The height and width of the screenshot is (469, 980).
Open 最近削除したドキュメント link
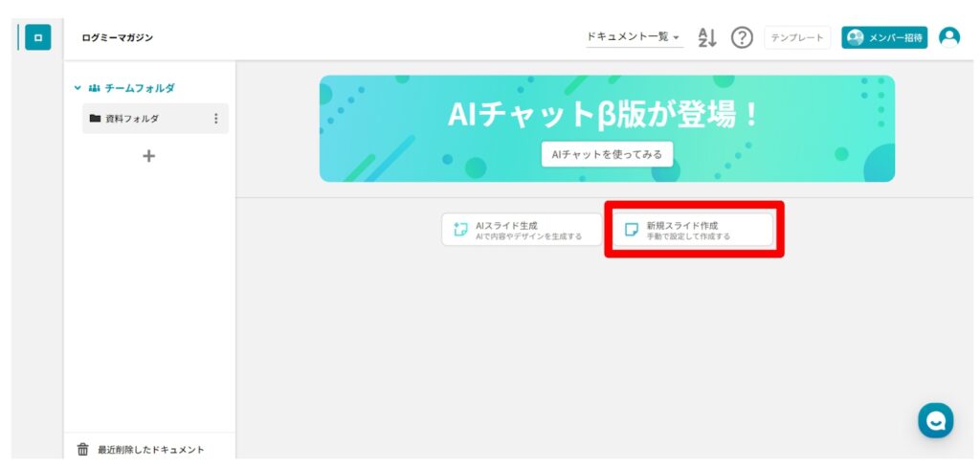click(x=150, y=449)
